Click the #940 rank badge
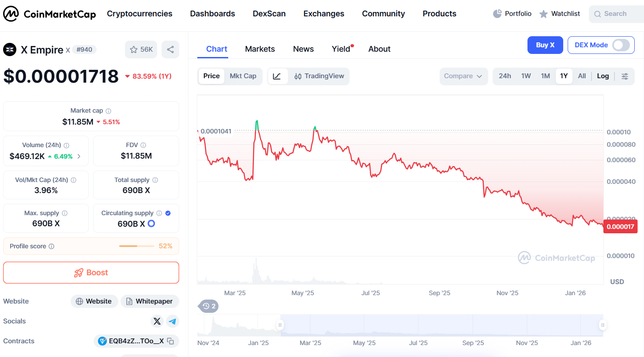The width and height of the screenshot is (644, 357). (x=84, y=49)
